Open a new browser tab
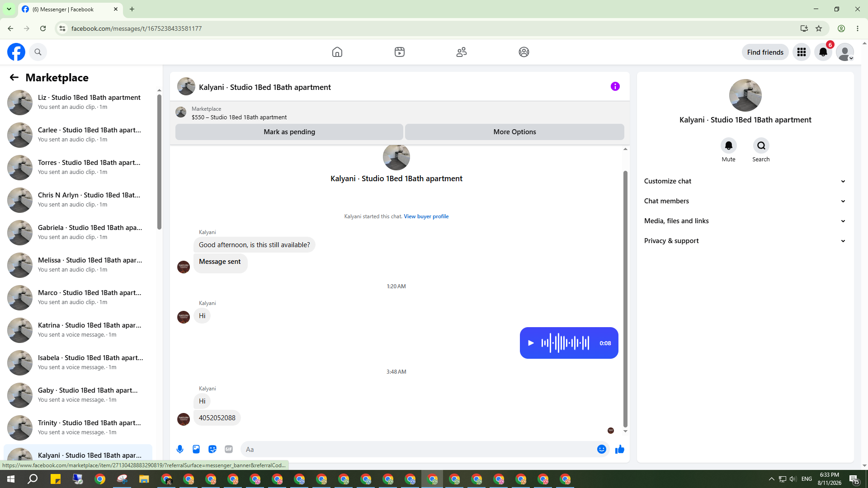Screen dimensions: 868x488 point(132,9)
